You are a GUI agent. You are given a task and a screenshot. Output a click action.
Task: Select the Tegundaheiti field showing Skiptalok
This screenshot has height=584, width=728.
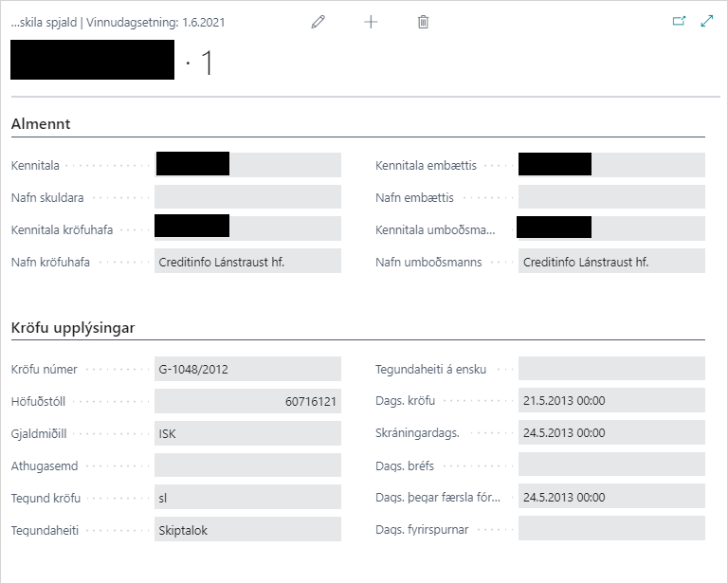(247, 530)
